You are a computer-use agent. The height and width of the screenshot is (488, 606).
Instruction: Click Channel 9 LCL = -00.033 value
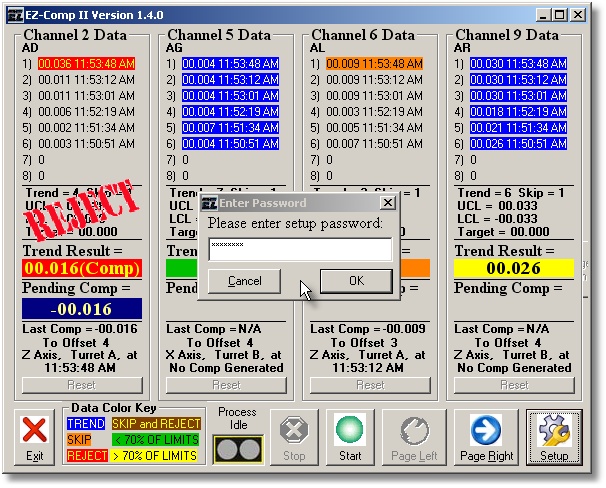497,219
